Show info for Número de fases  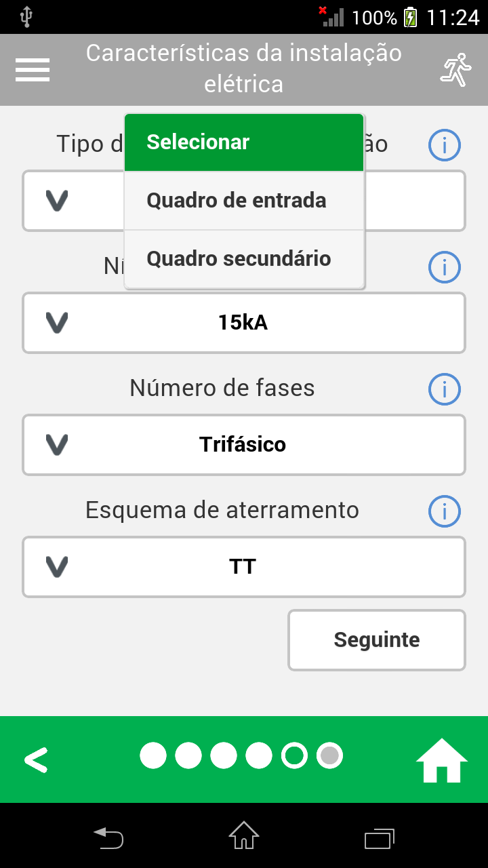pyautogui.click(x=445, y=389)
